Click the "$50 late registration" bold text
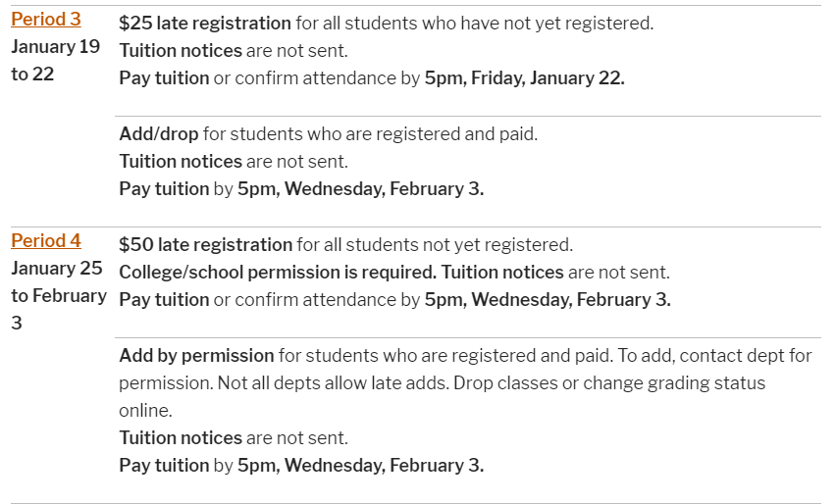 [x=205, y=244]
